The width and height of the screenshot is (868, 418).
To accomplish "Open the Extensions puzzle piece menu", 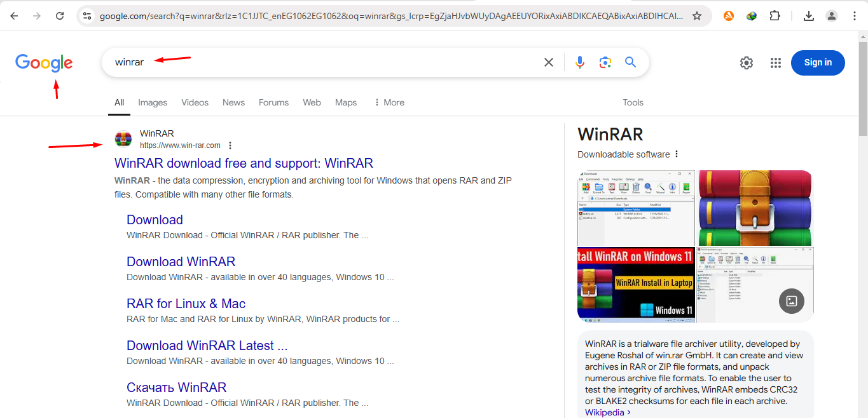I will coord(775,16).
